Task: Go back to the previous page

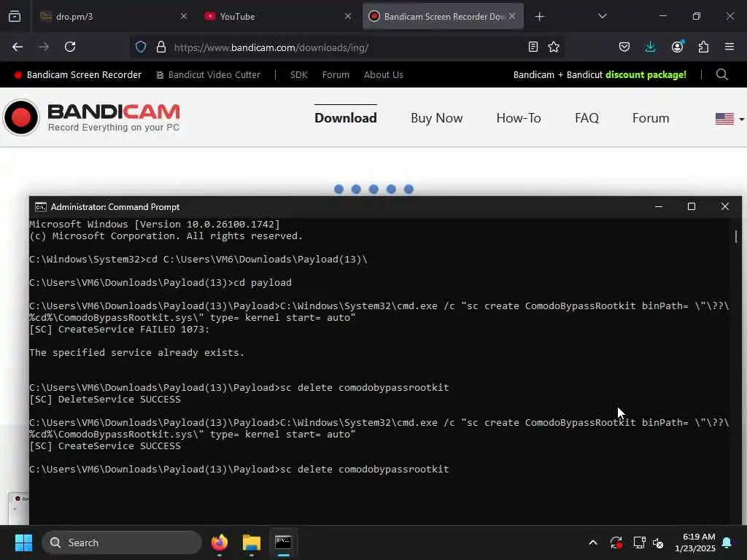Action: [18, 47]
